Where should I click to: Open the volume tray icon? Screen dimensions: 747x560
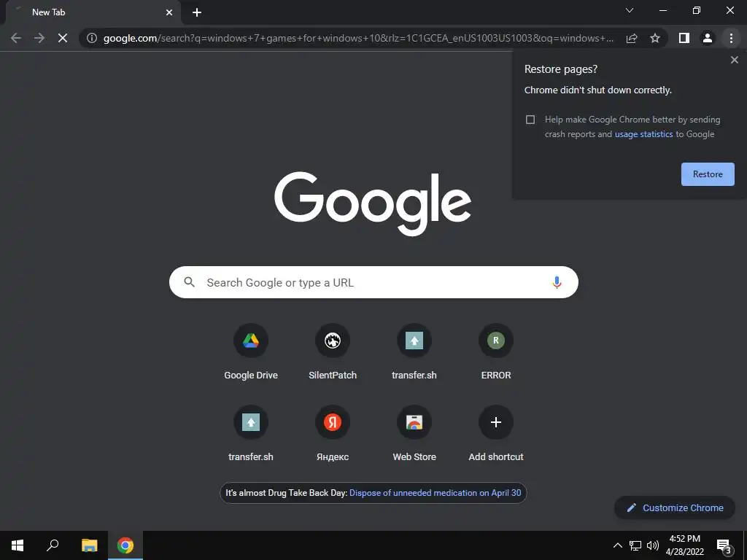(653, 545)
